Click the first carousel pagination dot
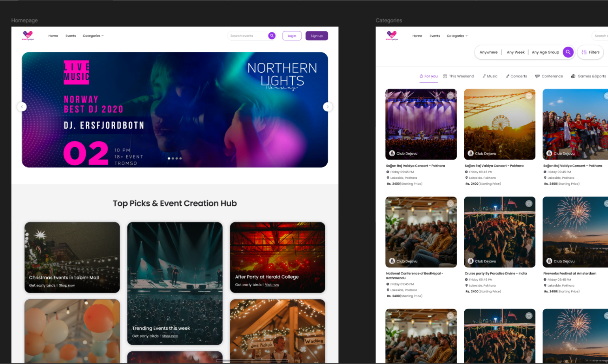 point(169,158)
